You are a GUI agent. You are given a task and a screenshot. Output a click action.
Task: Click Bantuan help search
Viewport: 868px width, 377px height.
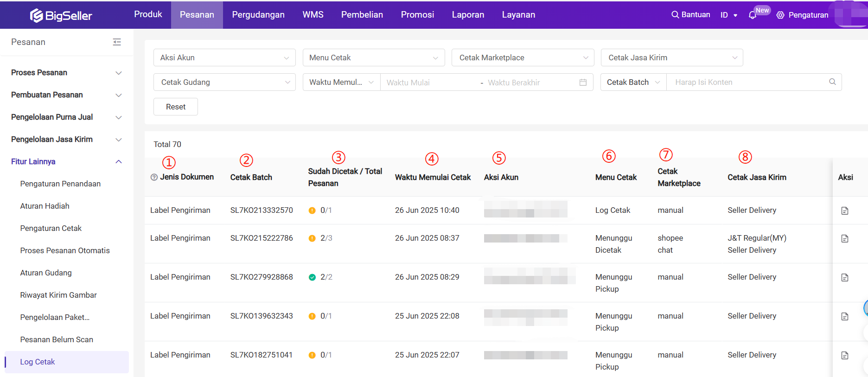691,15
